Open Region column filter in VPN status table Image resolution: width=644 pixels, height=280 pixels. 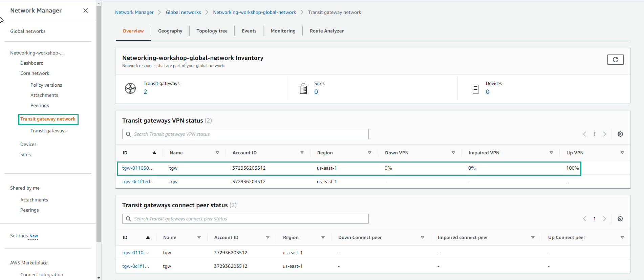370,153
